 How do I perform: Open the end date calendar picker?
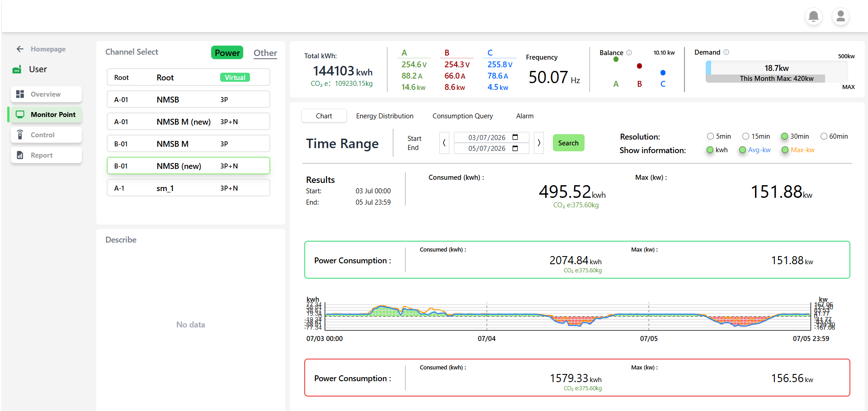(515, 149)
